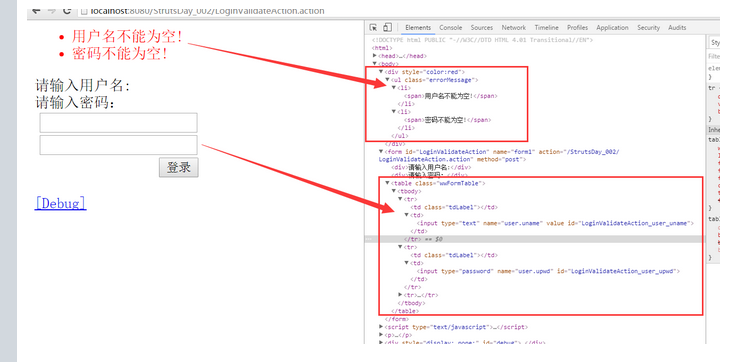
Task: Open the [Debug] link
Action: [x=60, y=203]
